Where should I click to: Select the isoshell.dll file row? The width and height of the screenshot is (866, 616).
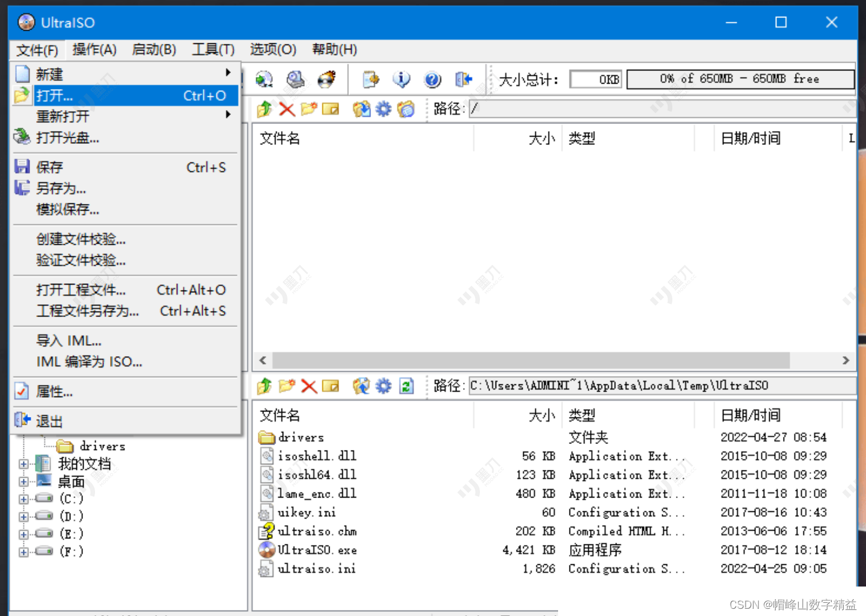(544, 456)
